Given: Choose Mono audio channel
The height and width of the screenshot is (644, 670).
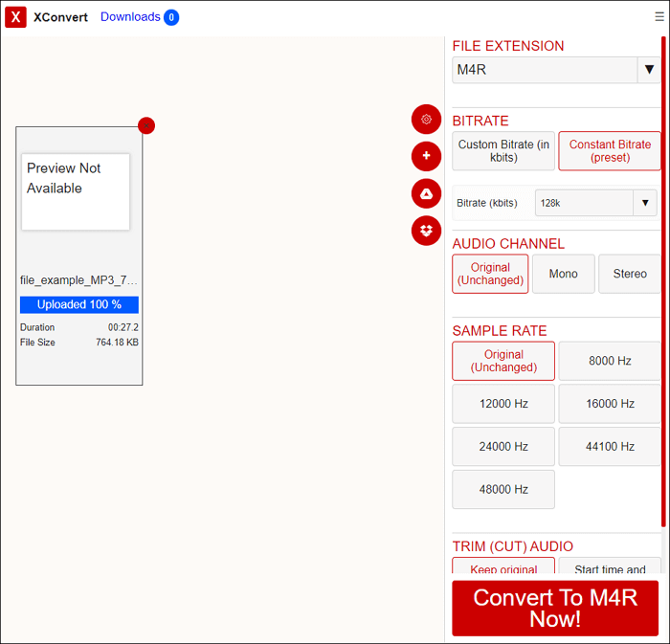Looking at the screenshot, I should click(563, 274).
